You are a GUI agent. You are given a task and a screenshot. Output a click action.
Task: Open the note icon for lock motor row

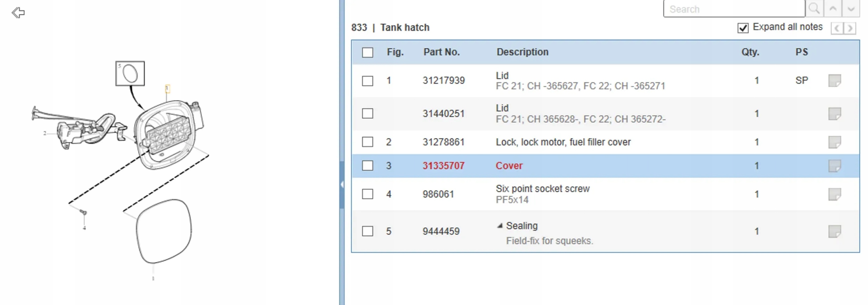(x=834, y=142)
